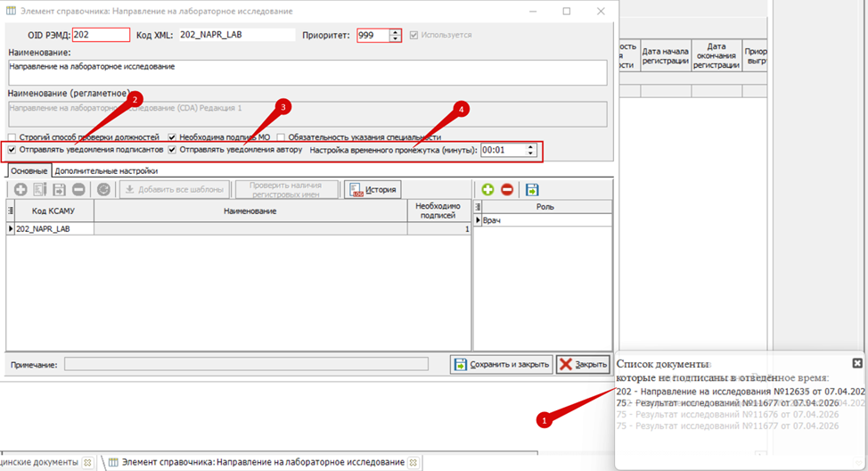The image size is (868, 471).
Task: Toggle Отправлять уведомления автору checkbox
Action: (x=173, y=151)
